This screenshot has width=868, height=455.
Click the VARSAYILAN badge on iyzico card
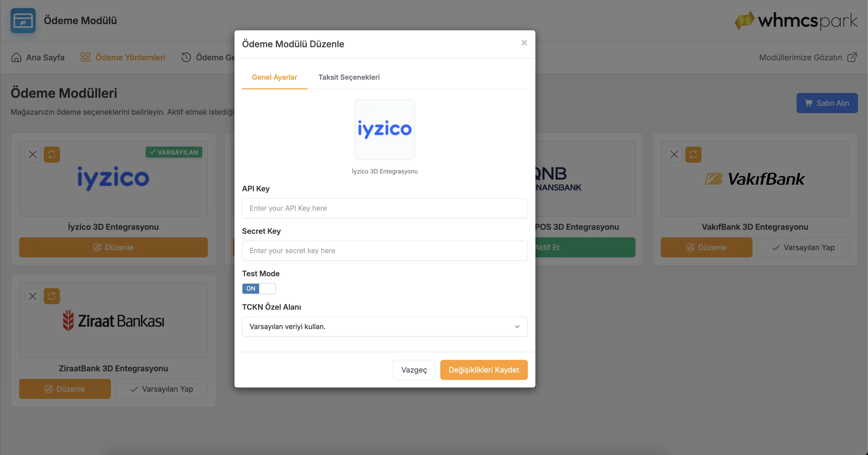tap(174, 152)
